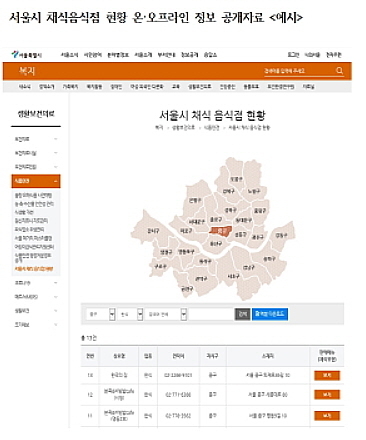Select the 동물보호 sub-navigation item
This screenshot has width=366, height=440.
pos(251,87)
